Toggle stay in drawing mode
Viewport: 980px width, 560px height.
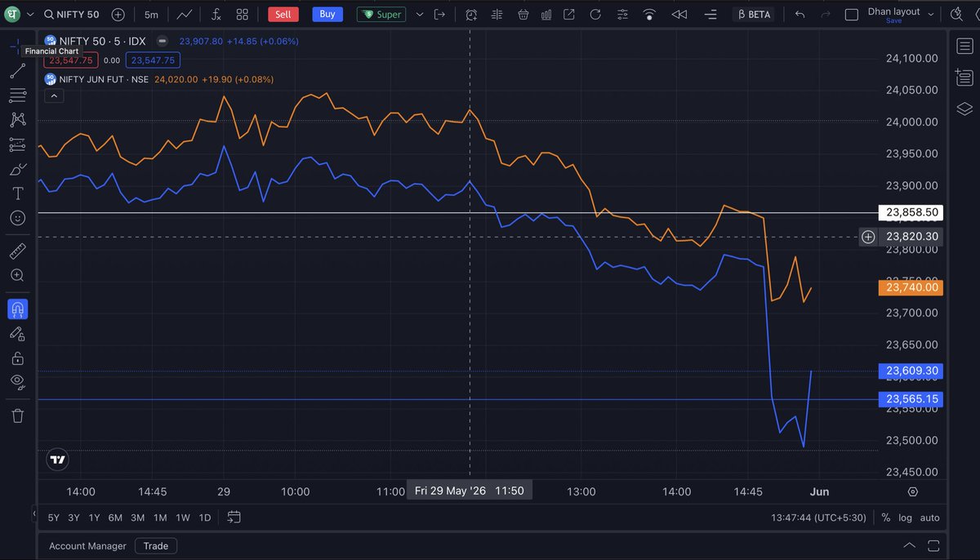[17, 334]
